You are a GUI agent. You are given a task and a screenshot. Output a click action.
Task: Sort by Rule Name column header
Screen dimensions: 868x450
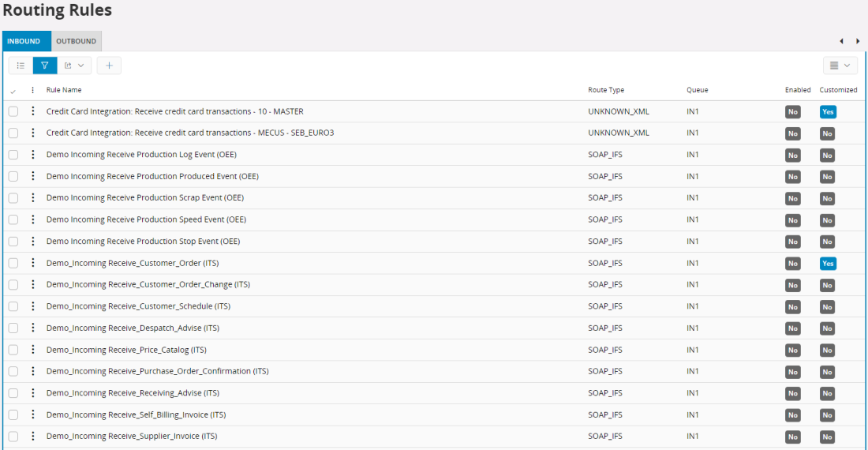[x=64, y=90]
